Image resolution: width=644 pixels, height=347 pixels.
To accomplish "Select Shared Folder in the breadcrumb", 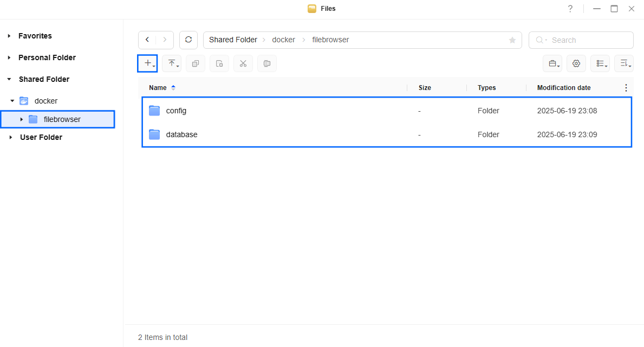I will [x=233, y=40].
